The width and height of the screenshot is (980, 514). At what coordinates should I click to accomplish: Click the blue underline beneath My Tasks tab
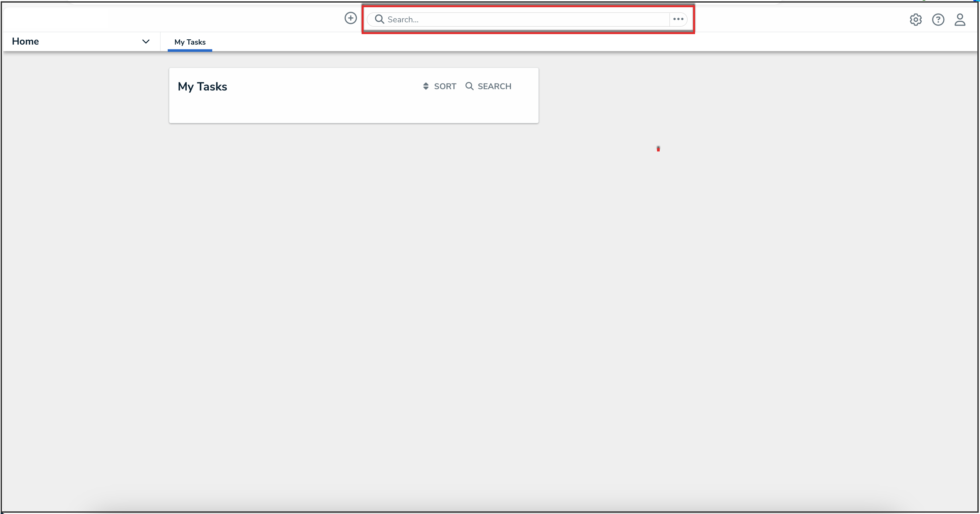click(190, 50)
